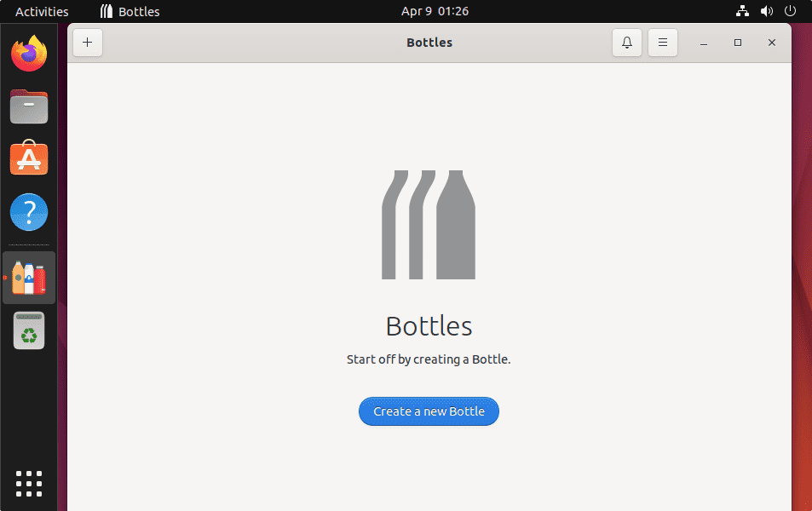Screen dimensions: 812x511
Task: Open the Help app from the dock
Action: [x=28, y=211]
